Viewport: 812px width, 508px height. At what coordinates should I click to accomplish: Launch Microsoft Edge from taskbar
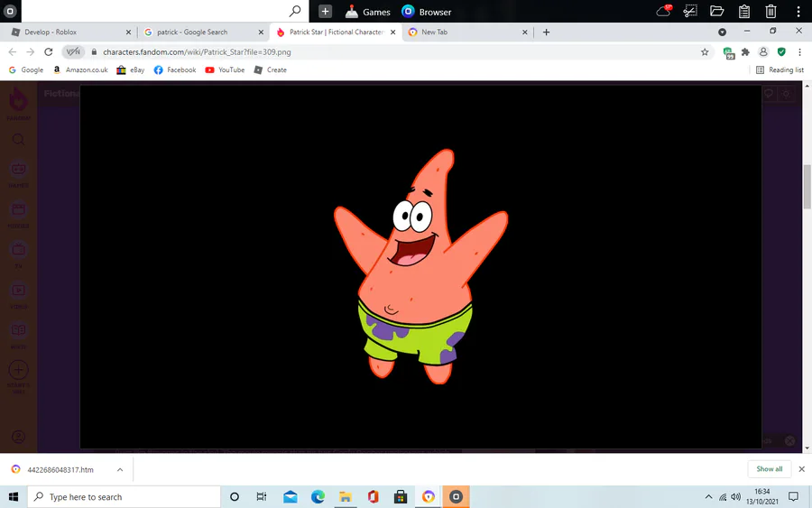point(318,497)
